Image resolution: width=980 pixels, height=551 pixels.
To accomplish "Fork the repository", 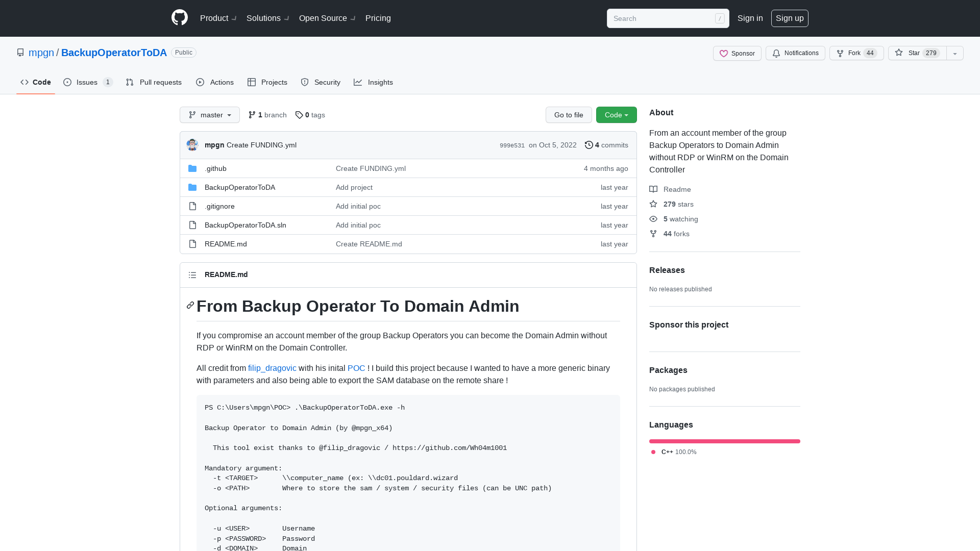I will click(x=856, y=53).
